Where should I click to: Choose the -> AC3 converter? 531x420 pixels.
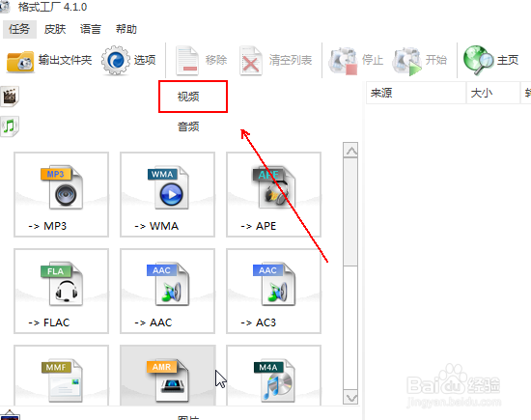coord(273,291)
